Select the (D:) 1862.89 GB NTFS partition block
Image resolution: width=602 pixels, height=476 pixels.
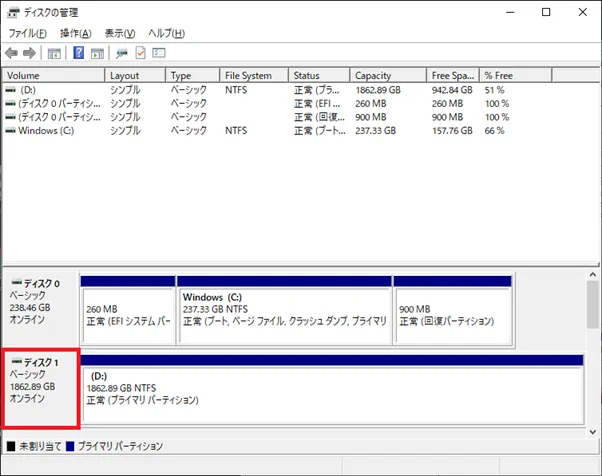(332, 390)
